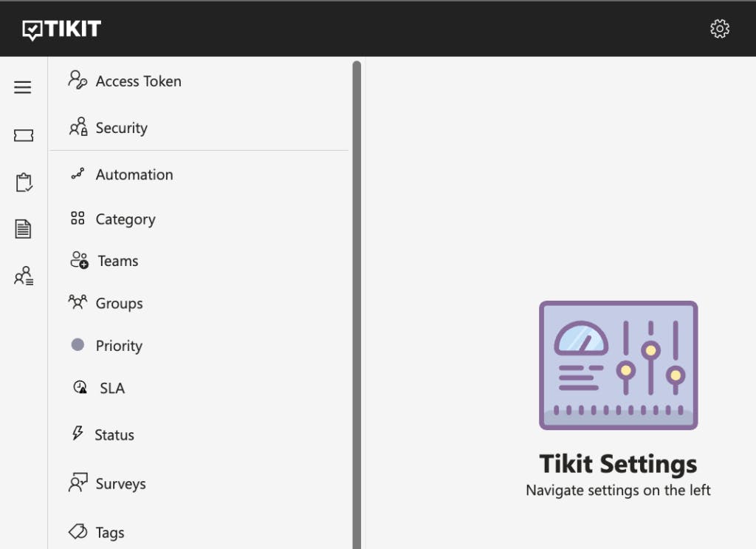Viewport: 756px width, 549px height.
Task: Open the document page icon
Action: 24,229
